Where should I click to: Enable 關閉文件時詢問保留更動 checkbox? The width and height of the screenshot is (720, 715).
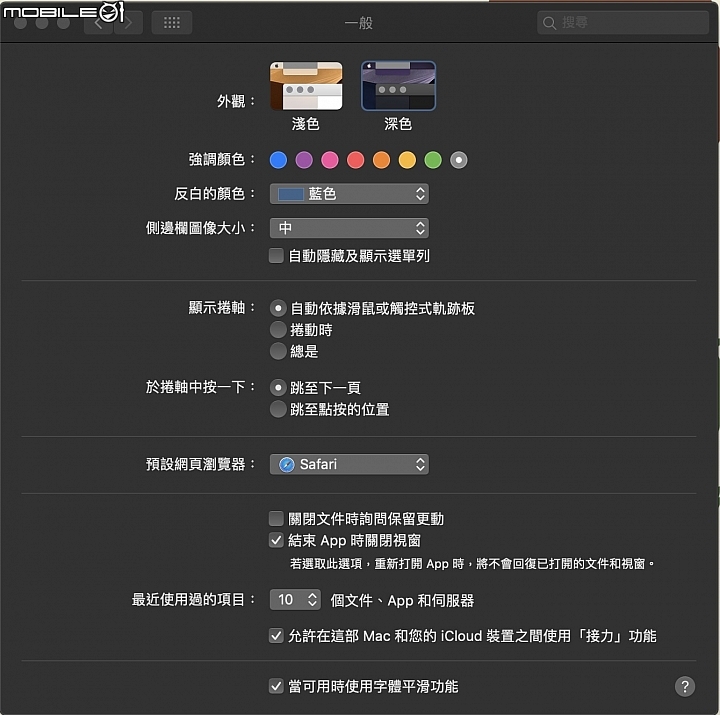point(276,518)
